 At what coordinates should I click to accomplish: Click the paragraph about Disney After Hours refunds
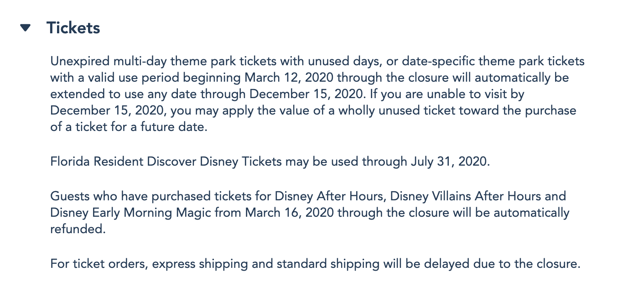[309, 213]
